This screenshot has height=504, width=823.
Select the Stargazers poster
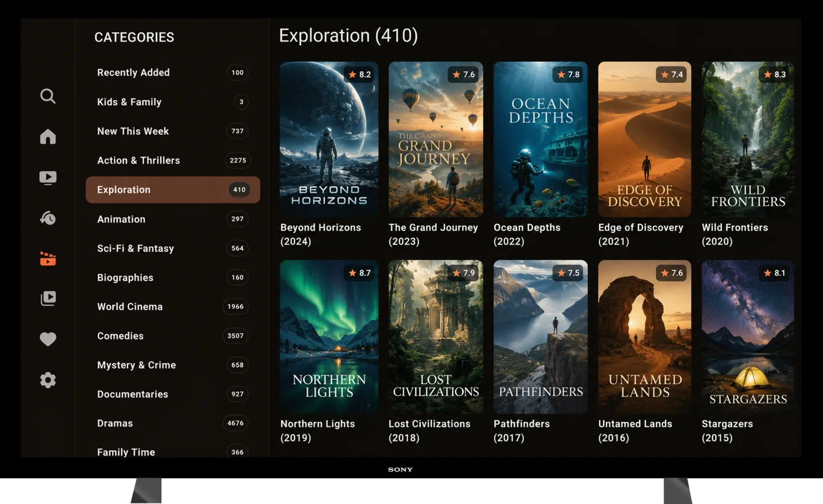[748, 337]
